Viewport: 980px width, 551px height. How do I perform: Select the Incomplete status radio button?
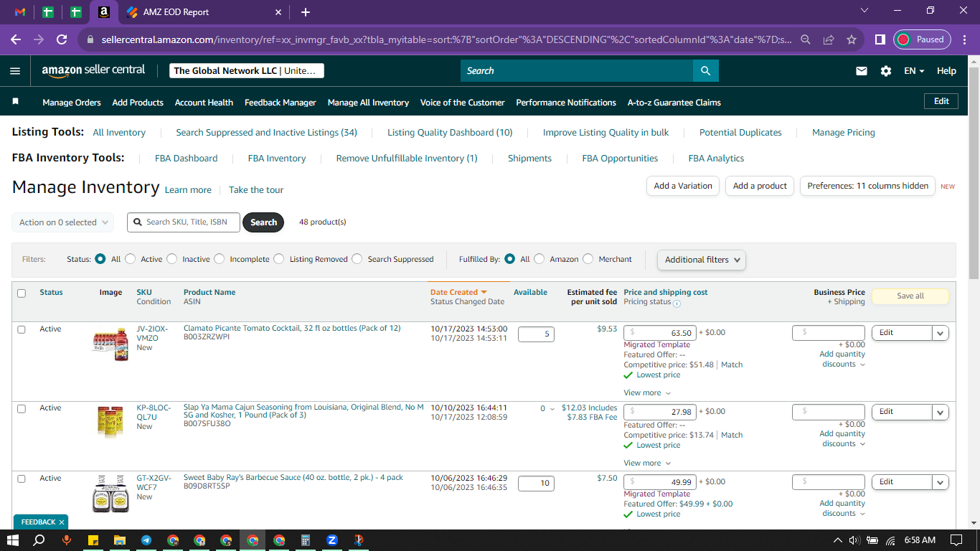click(220, 259)
